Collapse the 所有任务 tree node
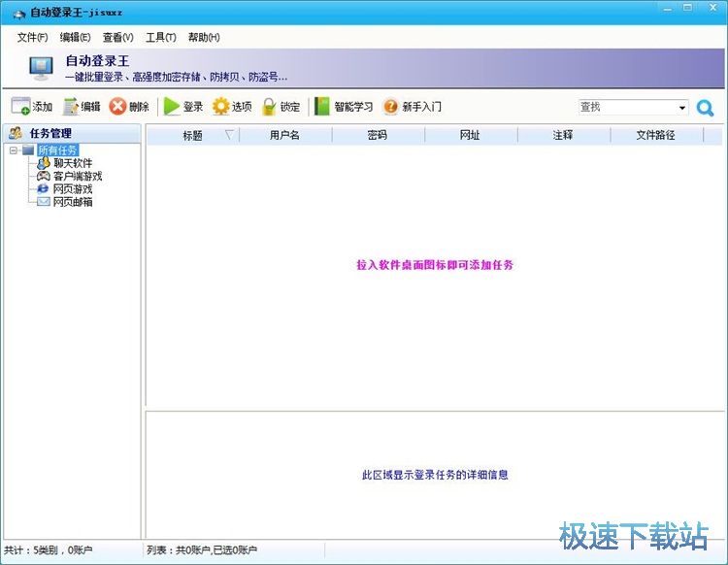 tap(14, 150)
